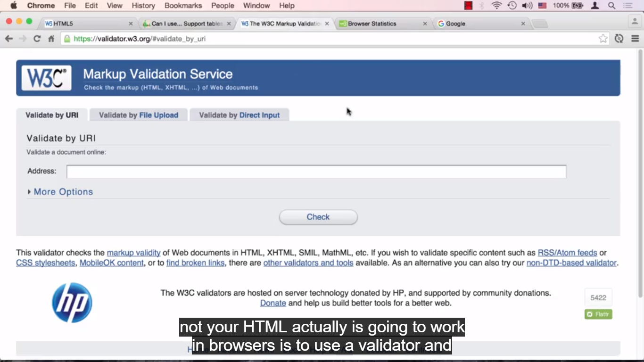Open the History menu
The width and height of the screenshot is (644, 362).
(143, 6)
